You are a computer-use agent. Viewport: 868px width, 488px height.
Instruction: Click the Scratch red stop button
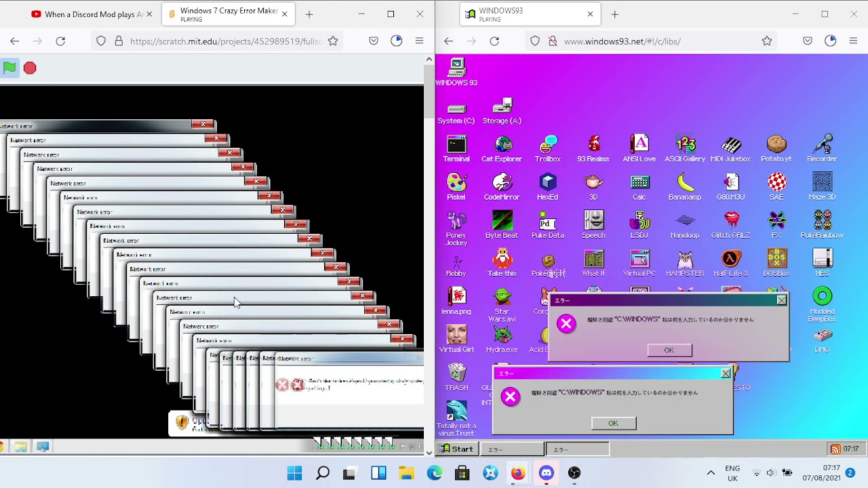[x=30, y=68]
